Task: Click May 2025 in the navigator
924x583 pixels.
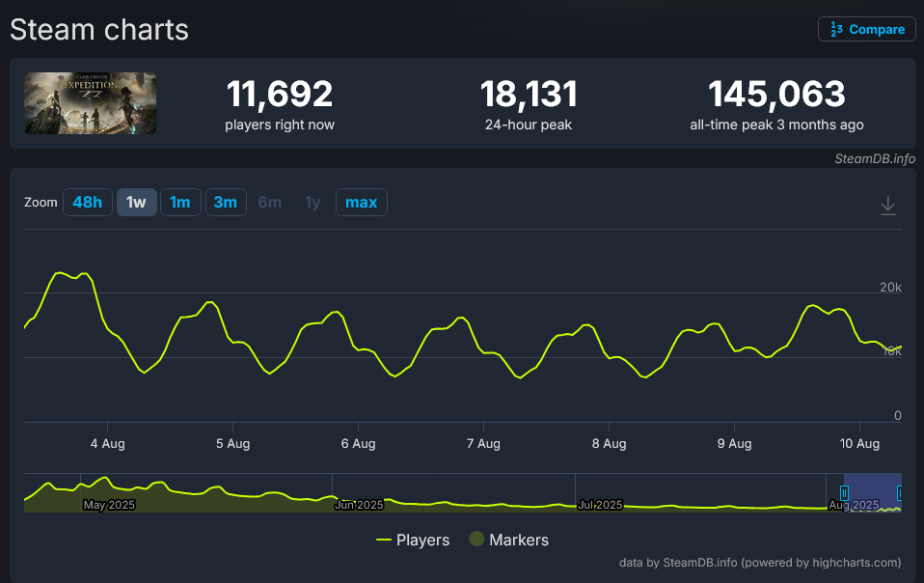Action: 109,505
